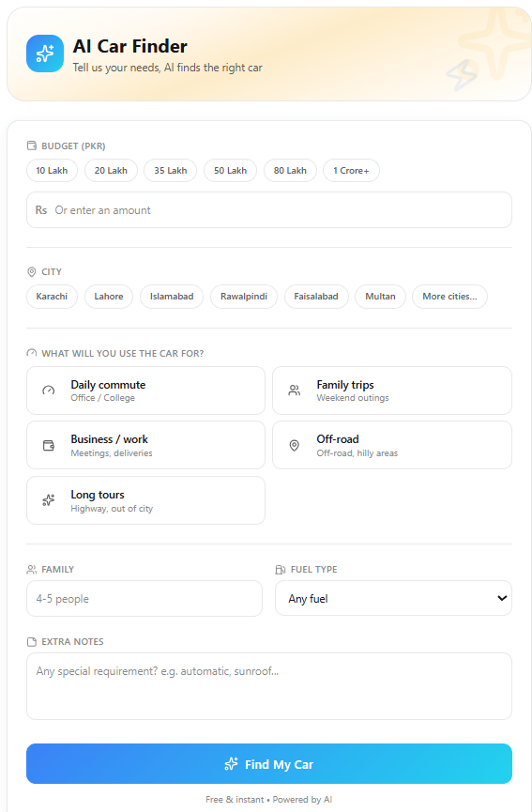Choose the Business / work usage card

click(146, 445)
